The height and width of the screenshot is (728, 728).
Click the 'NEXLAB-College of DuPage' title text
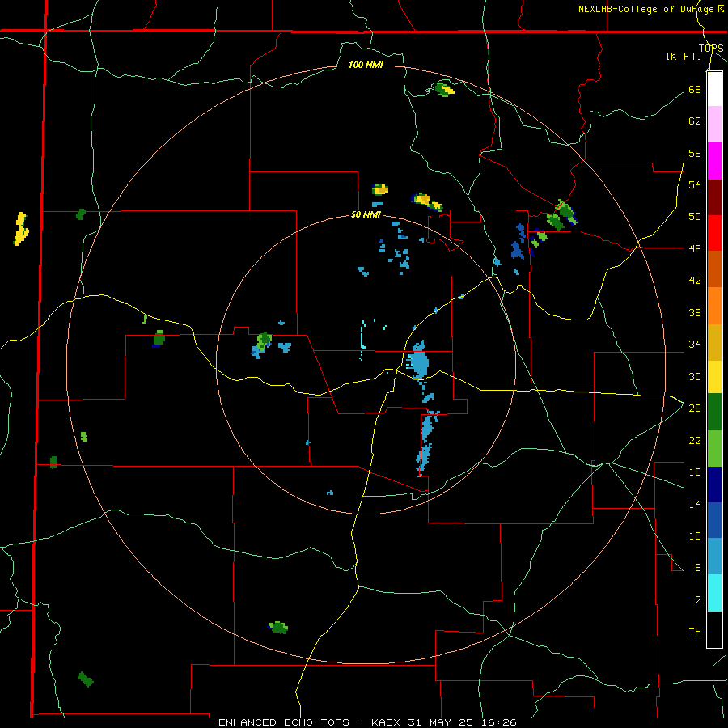tap(646, 9)
